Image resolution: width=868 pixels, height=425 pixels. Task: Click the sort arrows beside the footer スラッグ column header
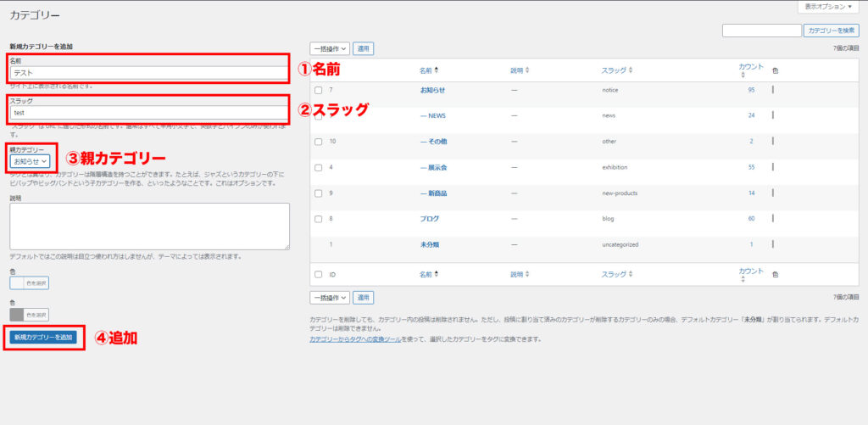click(631, 275)
